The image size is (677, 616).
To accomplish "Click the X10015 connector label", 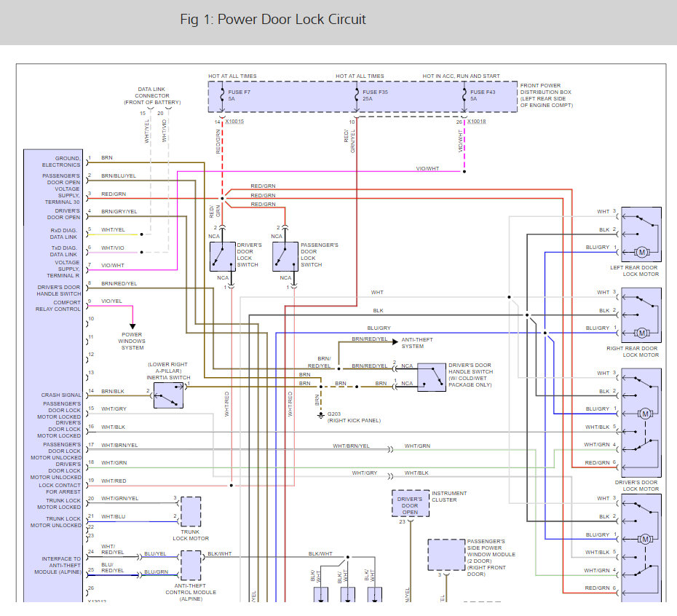I will [x=234, y=122].
